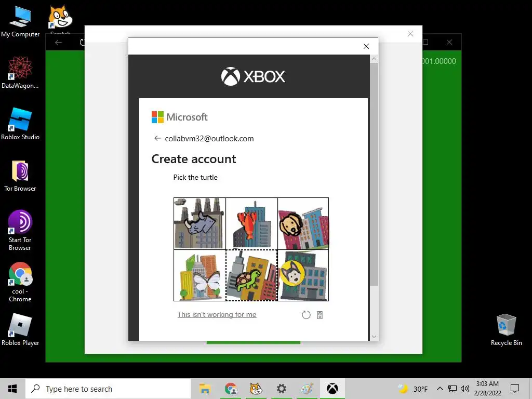Close the outer white Xbox window
Viewport: 532px width, 399px height.
pos(410,34)
